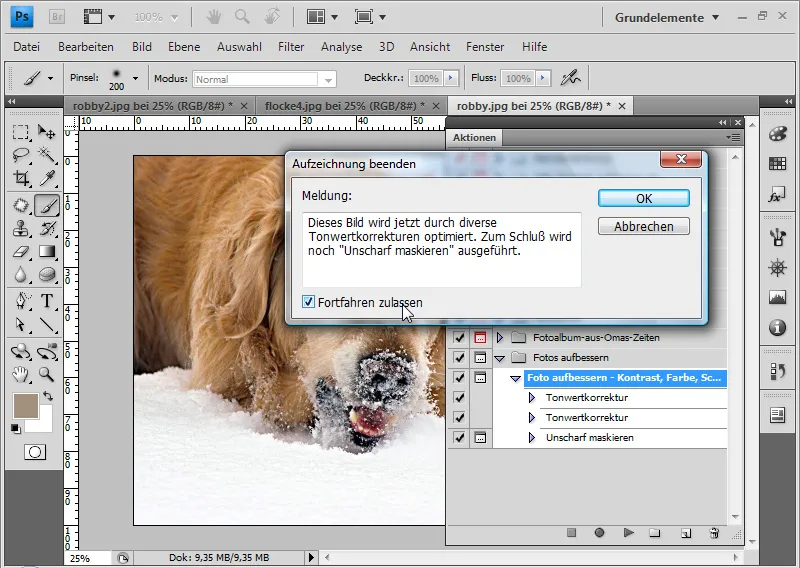Toggle Quick Mask mode
Viewport: 800px width, 568px height.
coord(35,452)
